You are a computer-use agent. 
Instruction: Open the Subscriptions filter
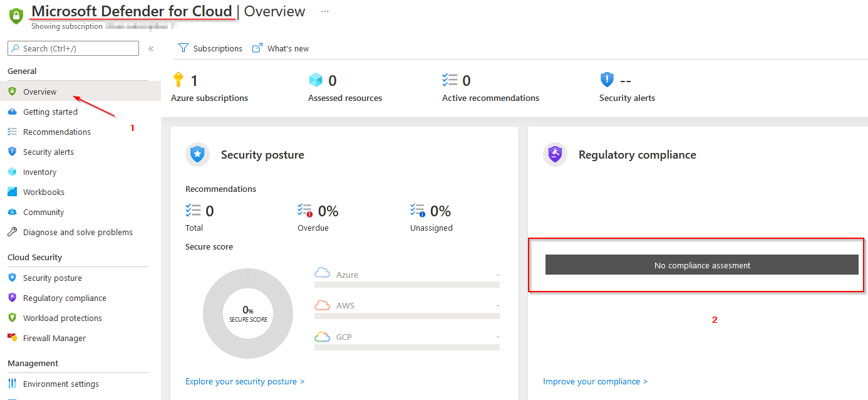tap(210, 48)
